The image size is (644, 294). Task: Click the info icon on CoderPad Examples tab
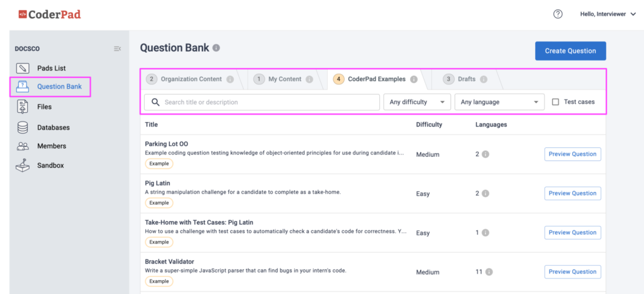pyautogui.click(x=414, y=79)
